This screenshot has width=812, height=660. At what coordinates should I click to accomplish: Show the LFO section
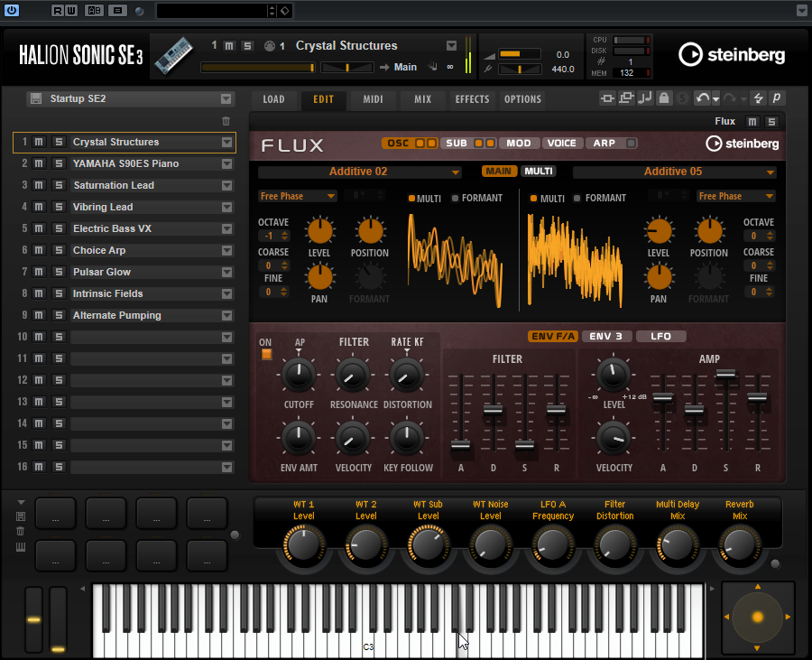(660, 336)
